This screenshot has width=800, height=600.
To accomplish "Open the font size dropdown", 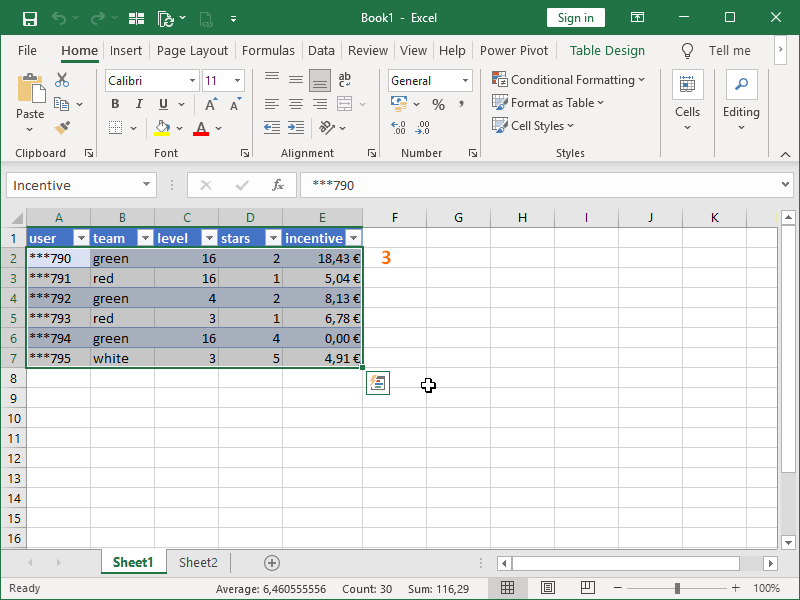I will (236, 80).
